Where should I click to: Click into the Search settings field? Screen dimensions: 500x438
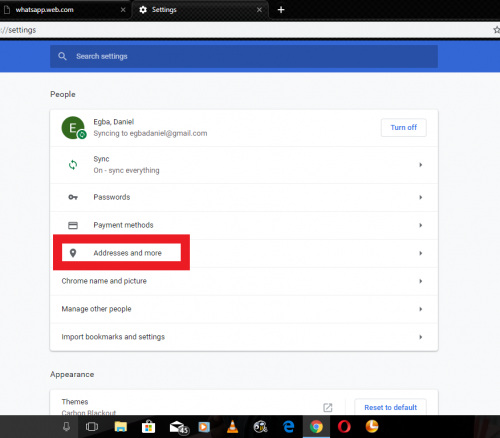pyautogui.click(x=244, y=56)
